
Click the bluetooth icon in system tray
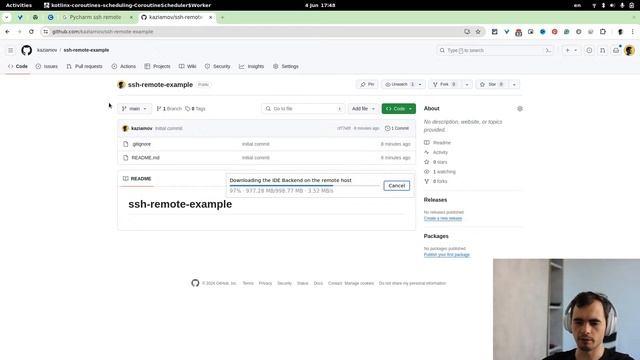[x=603, y=5]
